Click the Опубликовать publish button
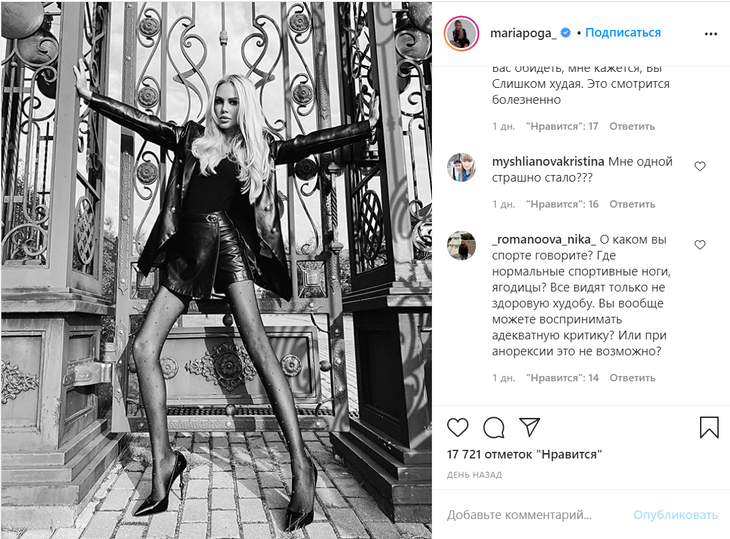The image size is (730, 539). click(x=676, y=515)
